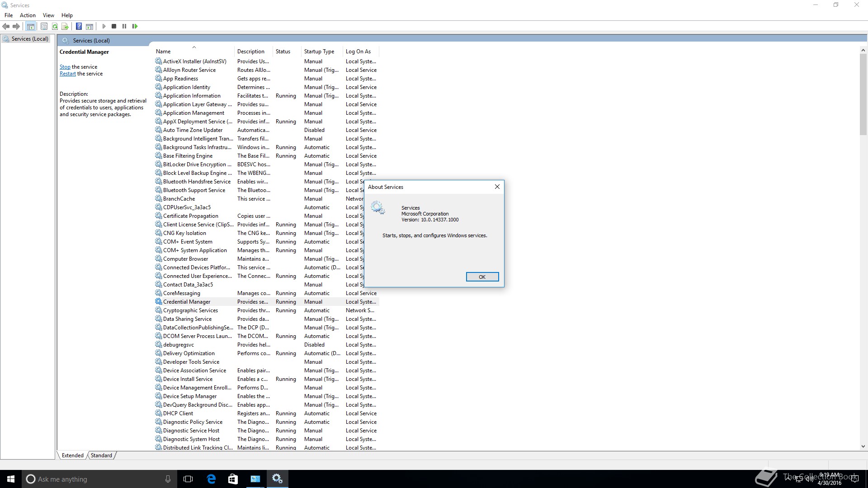Click the Cortana microphone icon
Screen dimensions: 868x488
[x=168, y=479]
